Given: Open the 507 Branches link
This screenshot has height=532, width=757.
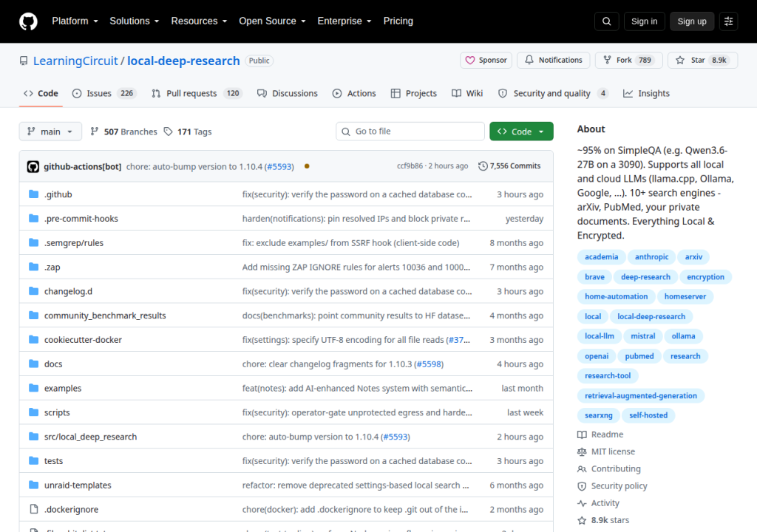Looking at the screenshot, I should point(123,132).
